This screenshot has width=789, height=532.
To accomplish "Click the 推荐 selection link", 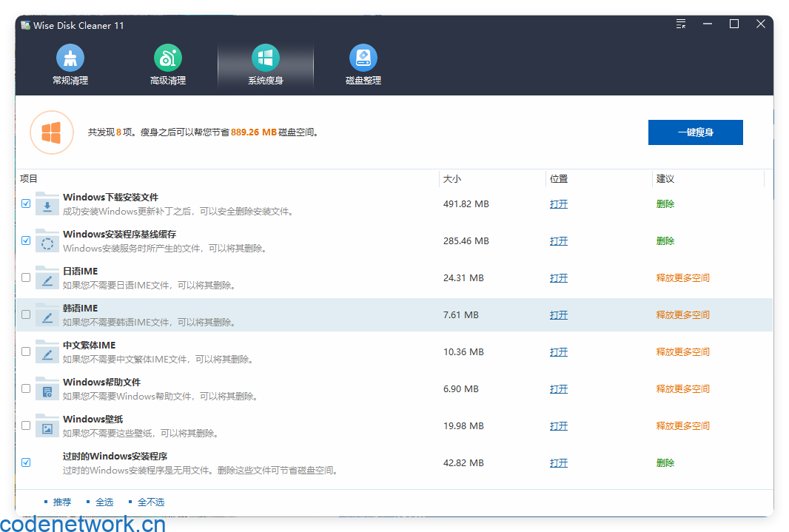I will click(62, 502).
